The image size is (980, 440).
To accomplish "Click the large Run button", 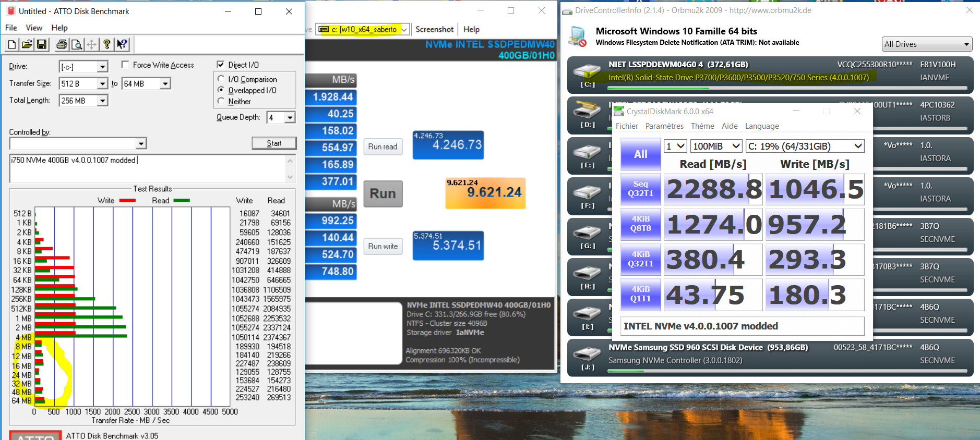I will (x=383, y=193).
